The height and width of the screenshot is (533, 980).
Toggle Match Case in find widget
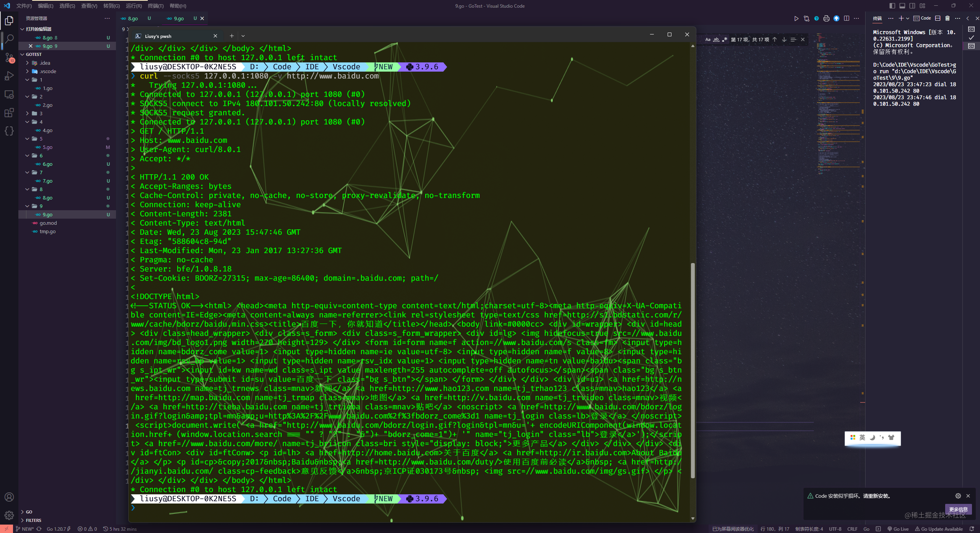tap(708, 39)
